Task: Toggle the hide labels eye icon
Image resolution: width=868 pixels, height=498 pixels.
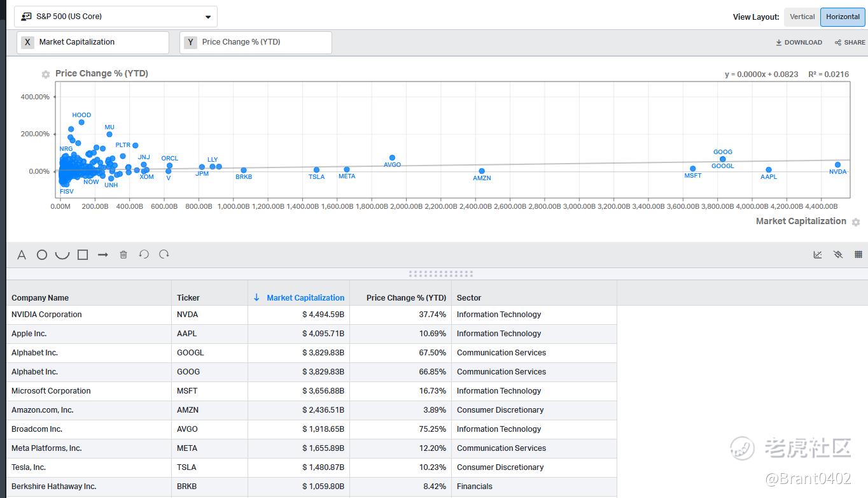Action: coord(838,255)
